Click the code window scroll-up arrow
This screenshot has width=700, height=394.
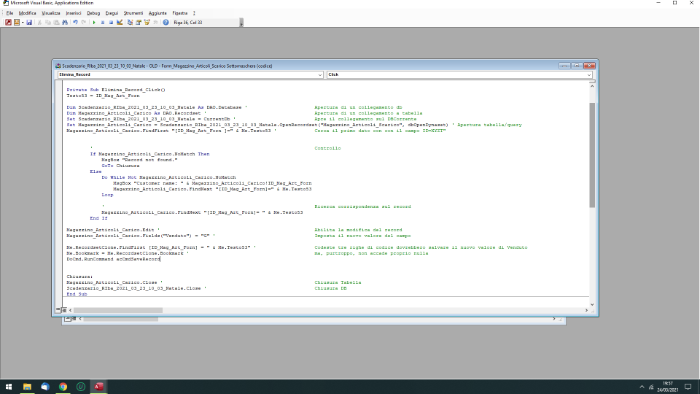pyautogui.click(x=592, y=86)
